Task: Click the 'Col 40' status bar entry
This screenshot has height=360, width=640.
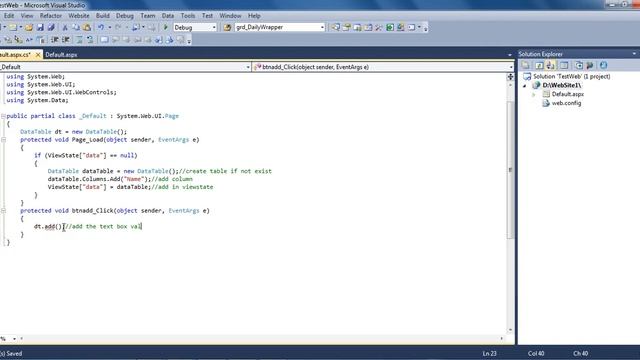Action: pos(536,353)
